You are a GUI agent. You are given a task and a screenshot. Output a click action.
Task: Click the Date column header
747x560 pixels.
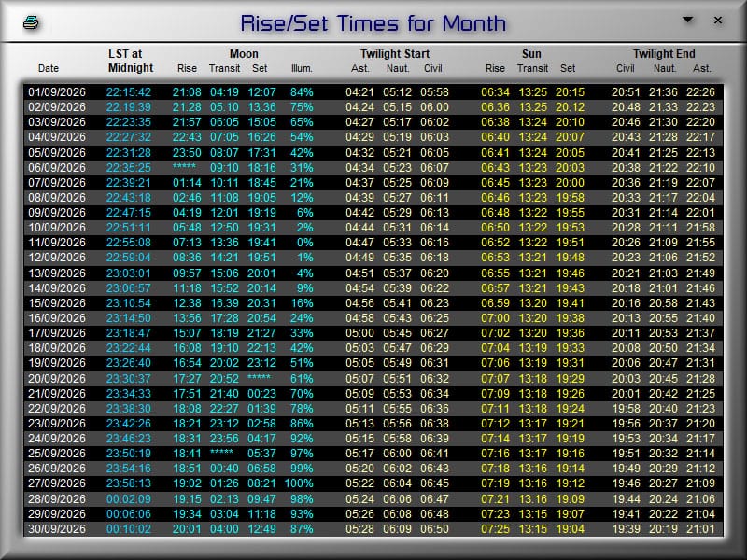(x=49, y=68)
